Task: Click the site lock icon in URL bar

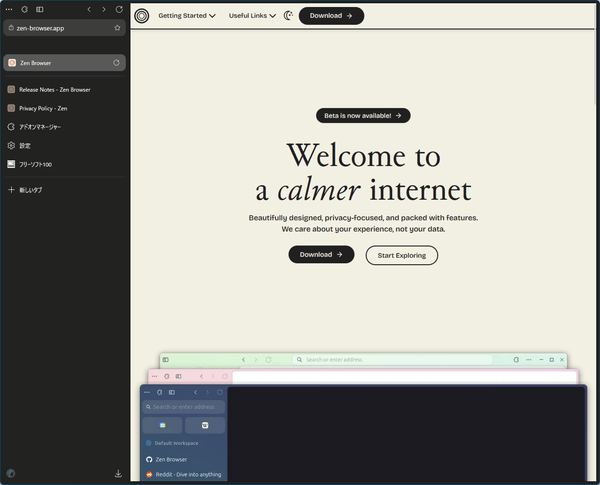Action: [x=11, y=28]
